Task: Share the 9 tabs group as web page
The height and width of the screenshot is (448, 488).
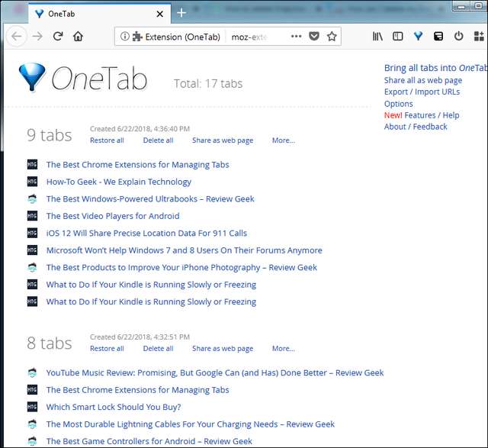Action: tap(223, 140)
